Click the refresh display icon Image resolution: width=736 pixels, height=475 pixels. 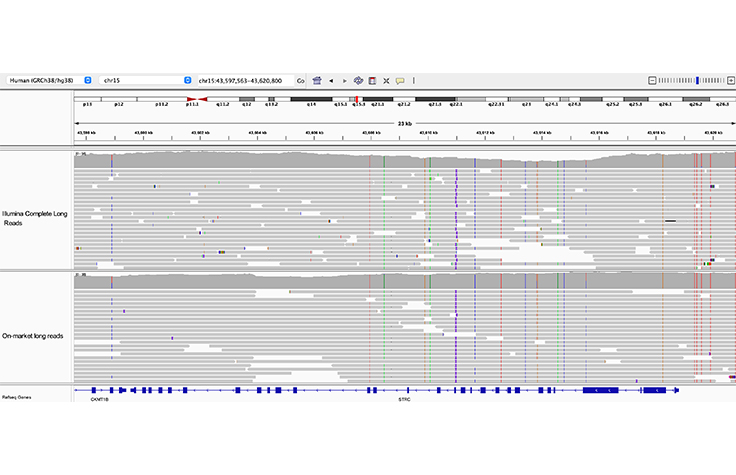358,80
